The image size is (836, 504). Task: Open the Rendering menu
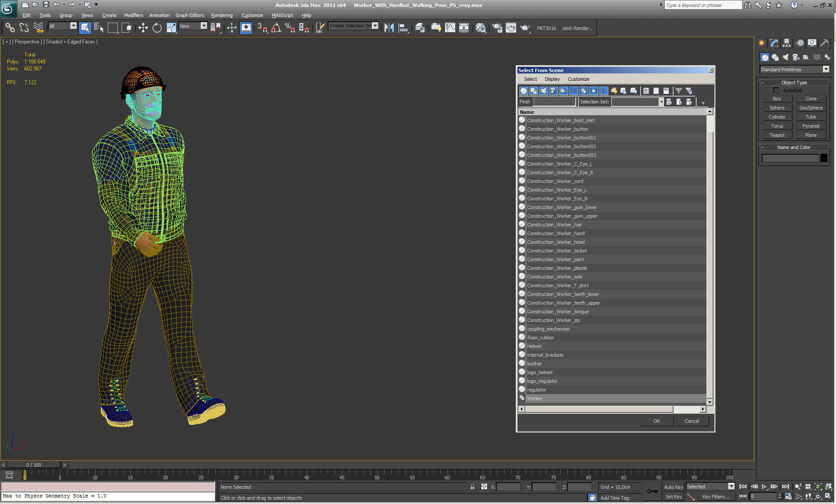point(222,15)
